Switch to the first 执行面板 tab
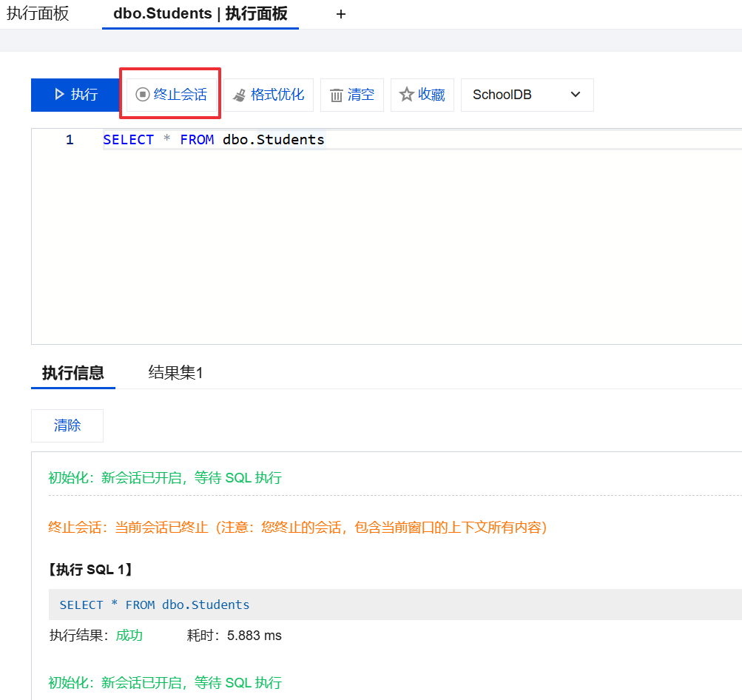 pyautogui.click(x=38, y=13)
